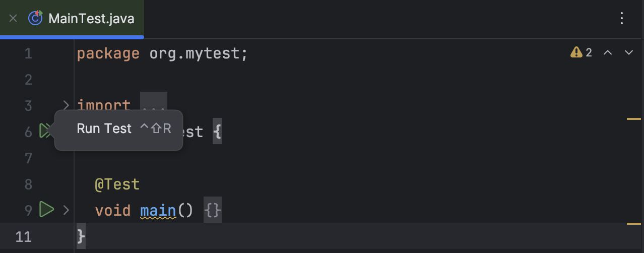
Task: Unfold the collapsed {} method body
Action: pos(213,210)
